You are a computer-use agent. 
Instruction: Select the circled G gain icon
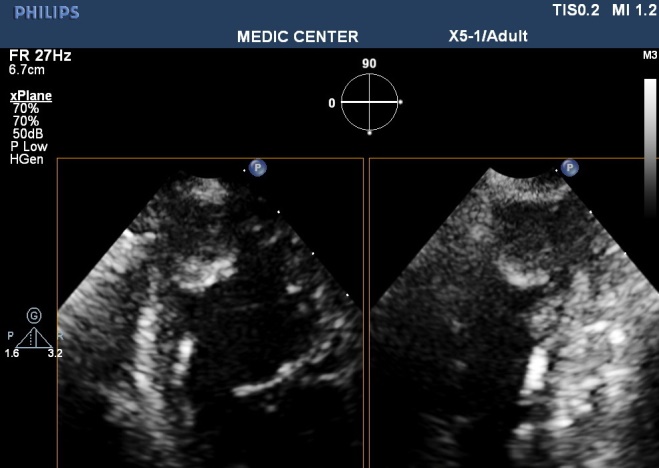[x=34, y=315]
